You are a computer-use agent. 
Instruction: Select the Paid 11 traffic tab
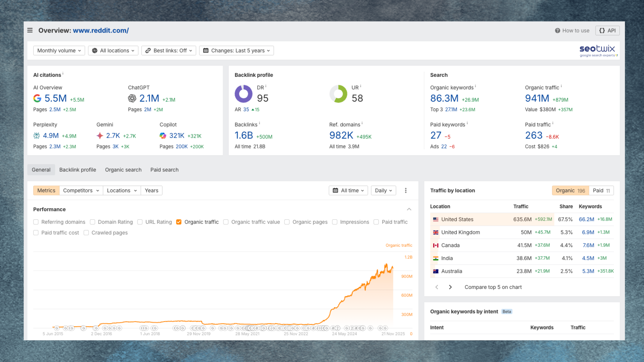tap(601, 190)
